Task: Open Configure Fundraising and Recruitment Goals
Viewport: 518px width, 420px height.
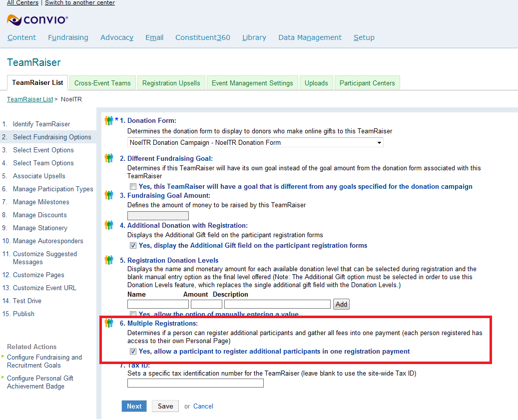Action: point(44,361)
